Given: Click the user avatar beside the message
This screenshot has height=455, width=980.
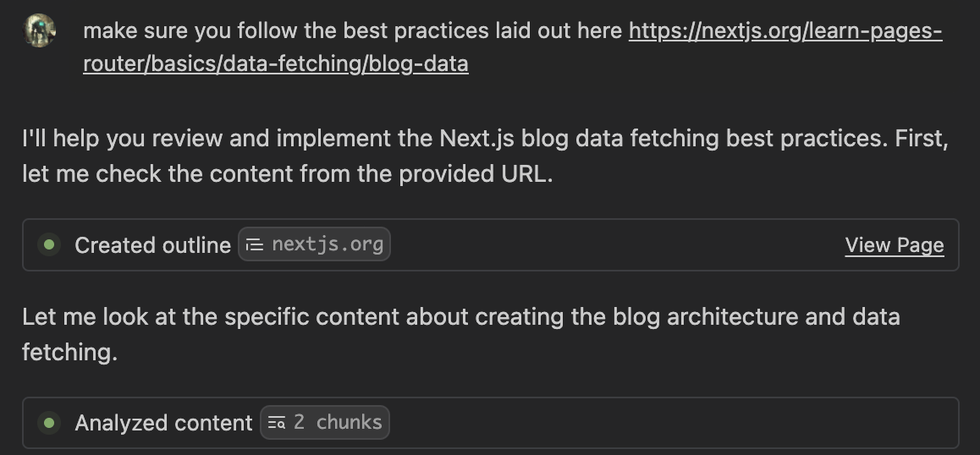Looking at the screenshot, I should click(40, 30).
